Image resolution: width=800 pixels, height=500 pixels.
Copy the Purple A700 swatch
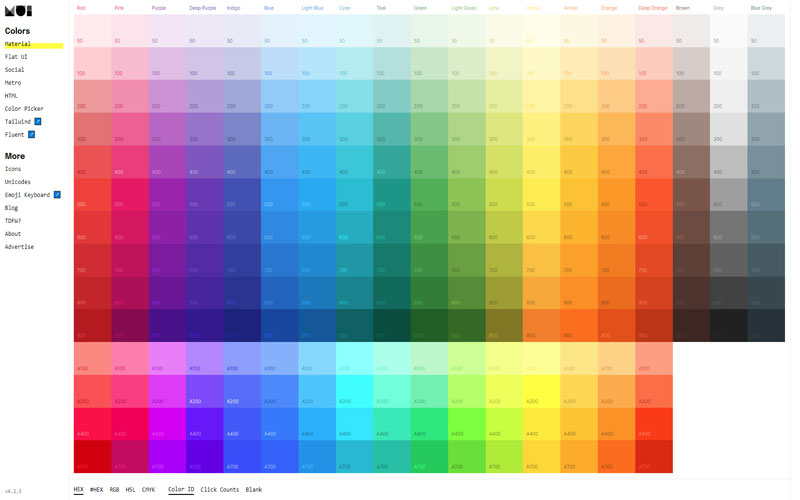tap(167, 457)
